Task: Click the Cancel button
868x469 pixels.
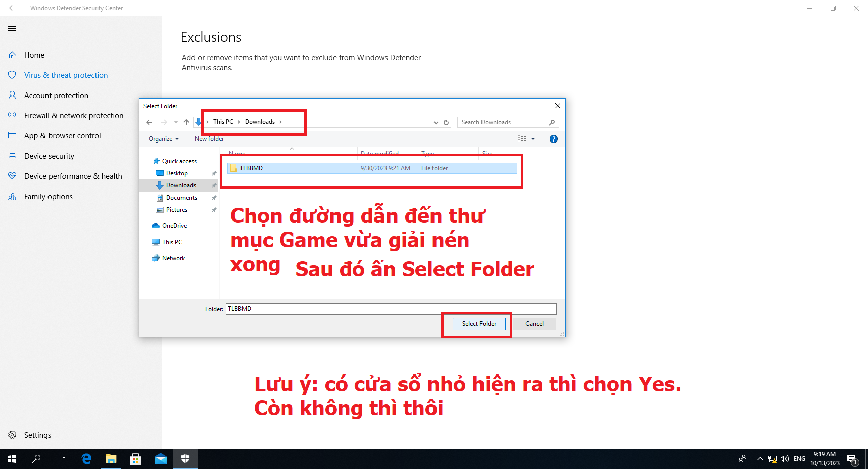Action: tap(535, 324)
